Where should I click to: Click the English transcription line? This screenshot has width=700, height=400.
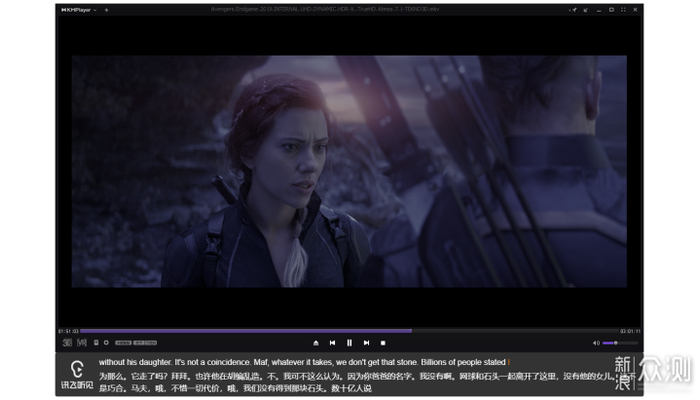(302, 362)
